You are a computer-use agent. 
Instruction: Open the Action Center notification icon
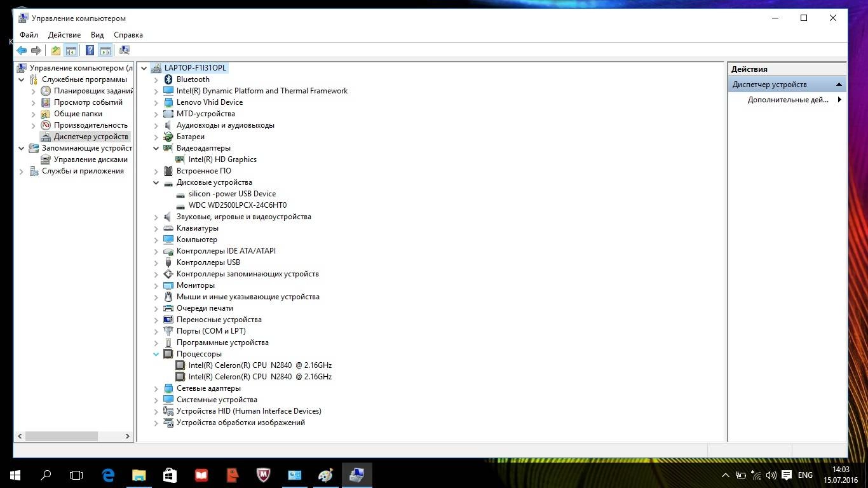[x=787, y=475]
